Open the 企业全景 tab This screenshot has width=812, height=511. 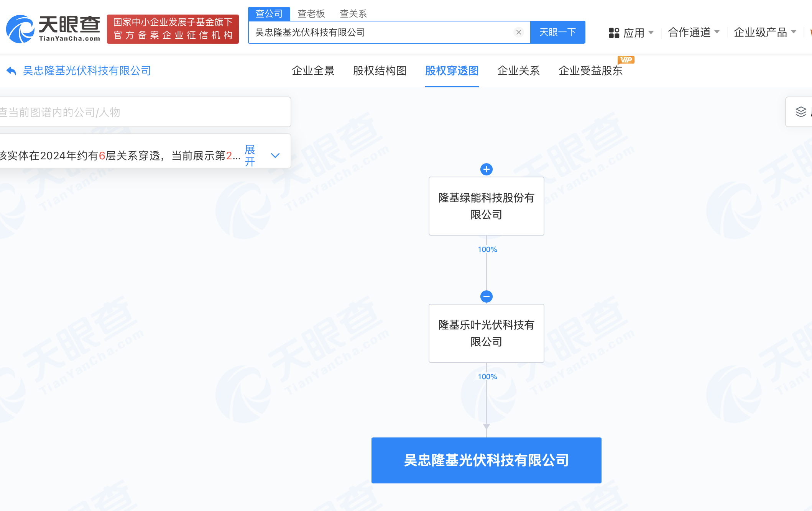point(313,70)
